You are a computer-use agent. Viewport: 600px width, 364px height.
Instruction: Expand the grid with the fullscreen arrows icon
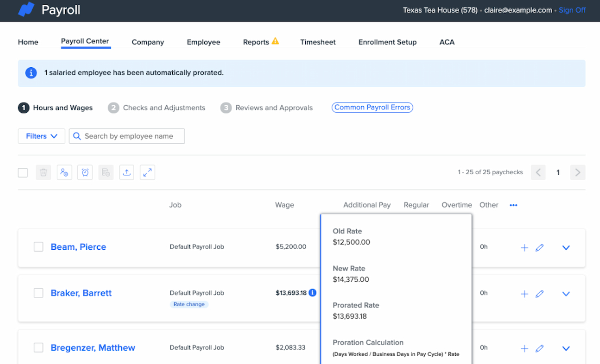pyautogui.click(x=147, y=172)
